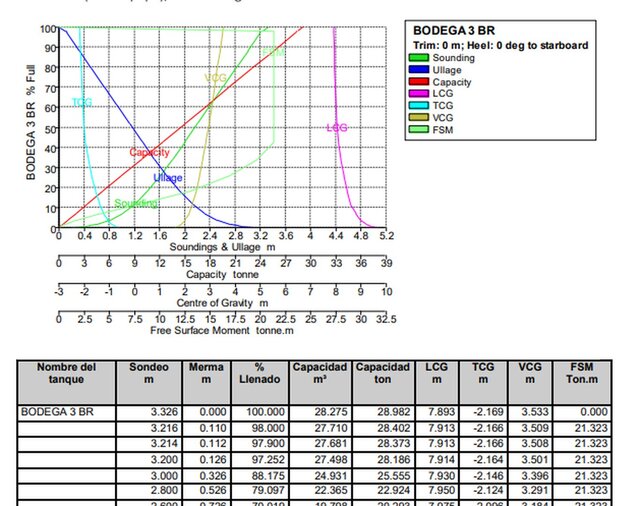
Task: Click the cyan 'TCG' curve label on the chart
Action: (x=82, y=102)
